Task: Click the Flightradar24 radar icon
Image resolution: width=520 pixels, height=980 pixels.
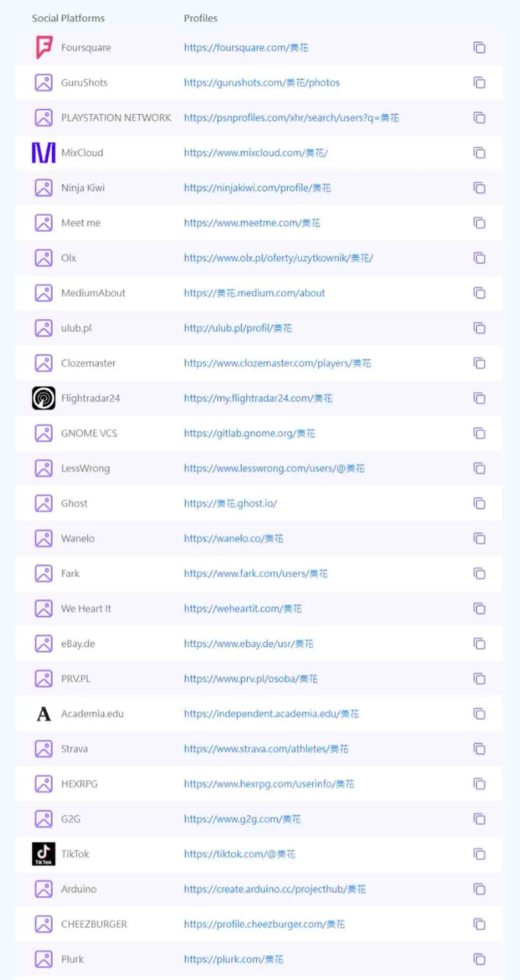Action: (x=44, y=398)
